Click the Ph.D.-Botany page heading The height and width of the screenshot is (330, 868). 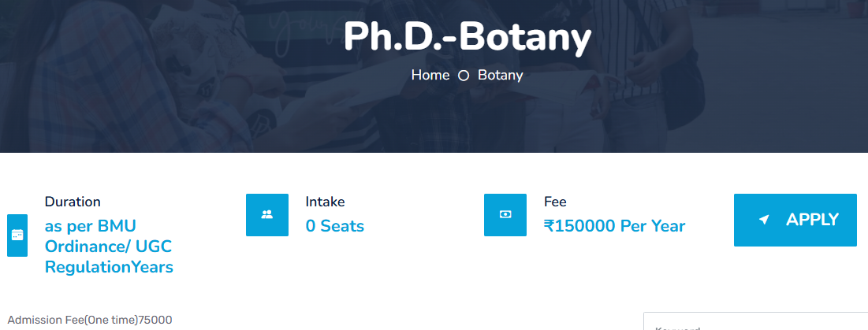(467, 37)
